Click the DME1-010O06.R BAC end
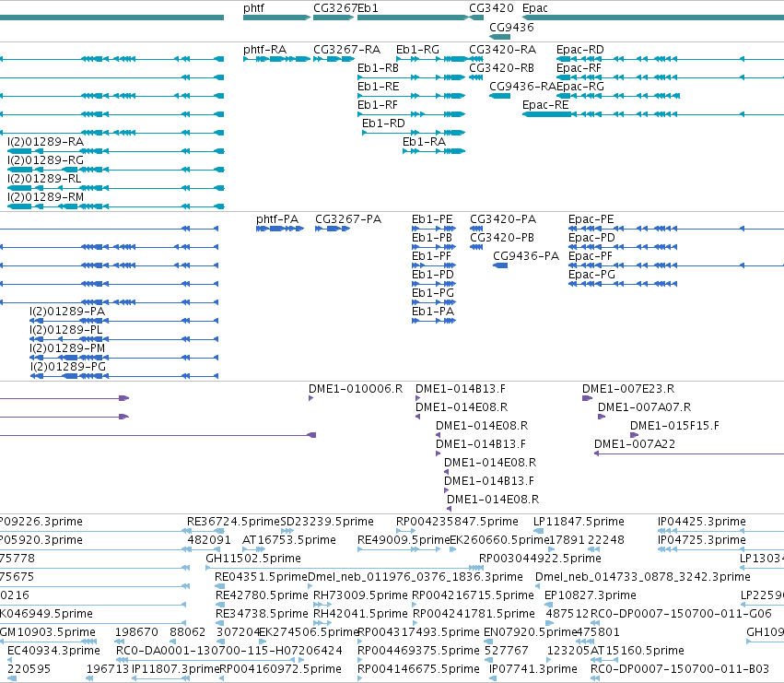Viewport: 784px width, 683px height. (311, 398)
